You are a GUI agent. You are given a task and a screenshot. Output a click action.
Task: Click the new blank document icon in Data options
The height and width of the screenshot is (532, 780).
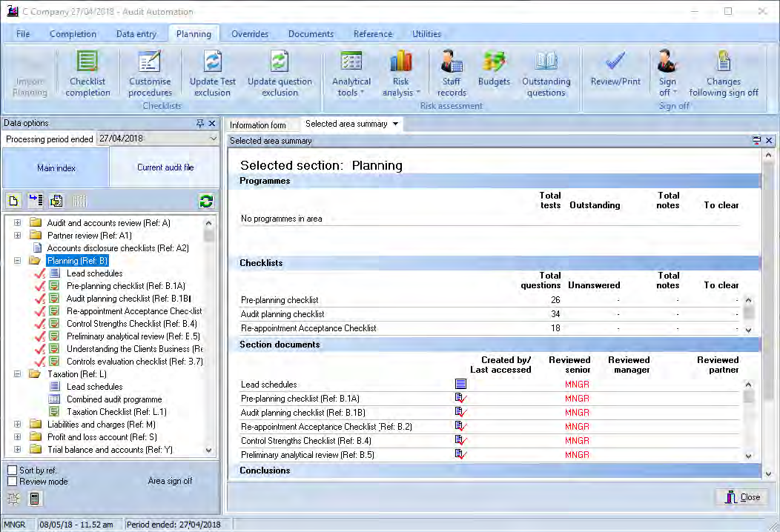tap(13, 201)
